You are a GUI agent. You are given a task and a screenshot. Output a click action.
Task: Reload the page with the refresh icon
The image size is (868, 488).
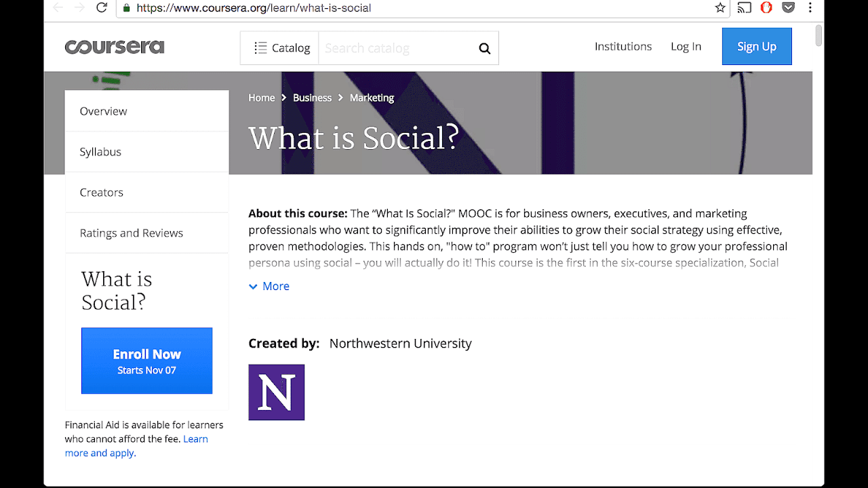(x=102, y=8)
